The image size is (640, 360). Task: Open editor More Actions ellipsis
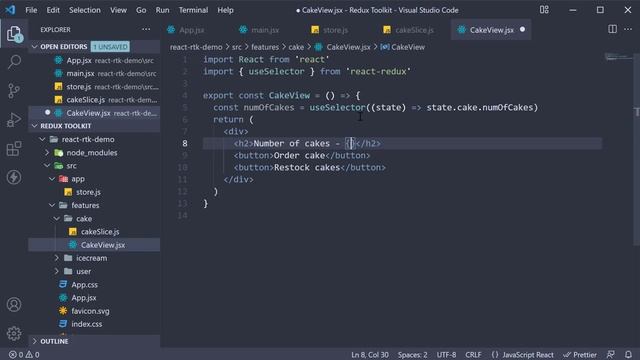click(x=628, y=29)
